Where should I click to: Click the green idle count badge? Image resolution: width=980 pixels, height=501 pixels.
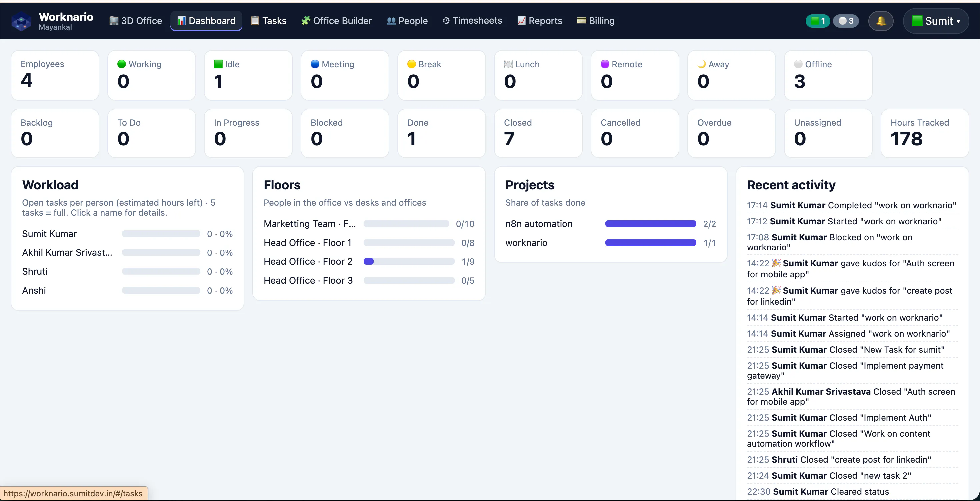tap(818, 21)
